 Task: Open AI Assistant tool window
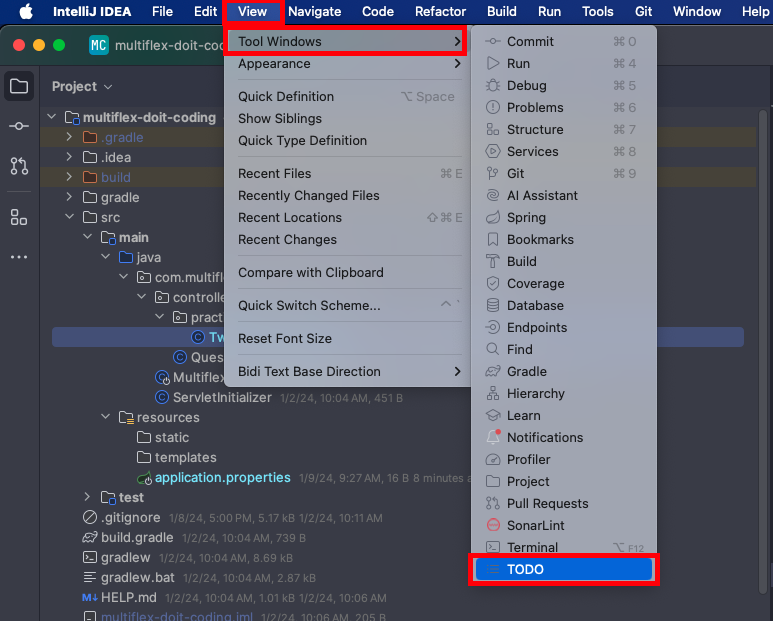tap(563, 196)
